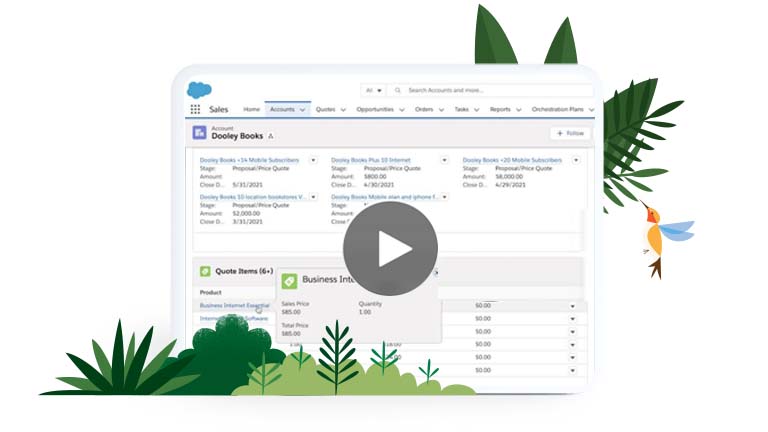Image resolution: width=768 pixels, height=432 pixels.
Task: Open the Reports tab
Action: coord(500,109)
